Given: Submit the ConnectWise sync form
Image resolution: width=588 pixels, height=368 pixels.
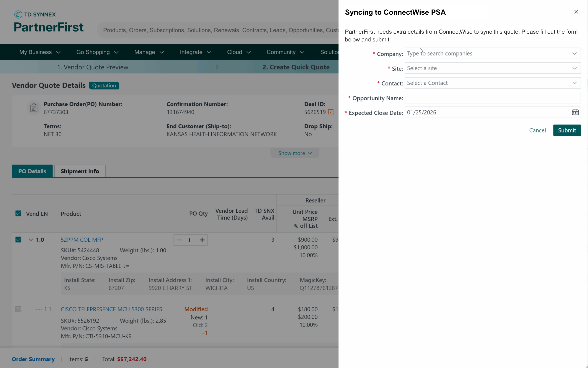Looking at the screenshot, I should (x=567, y=130).
